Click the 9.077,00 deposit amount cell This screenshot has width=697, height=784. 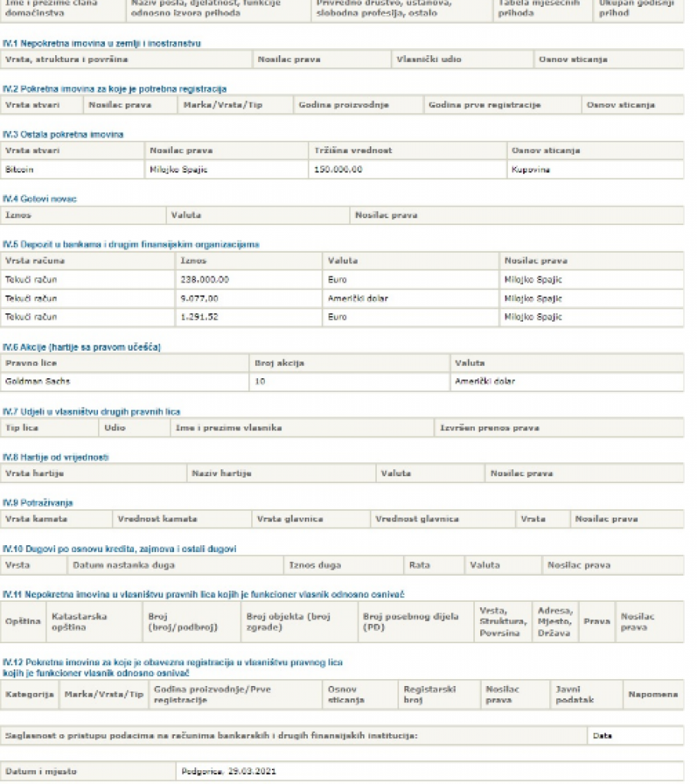[x=200, y=299]
